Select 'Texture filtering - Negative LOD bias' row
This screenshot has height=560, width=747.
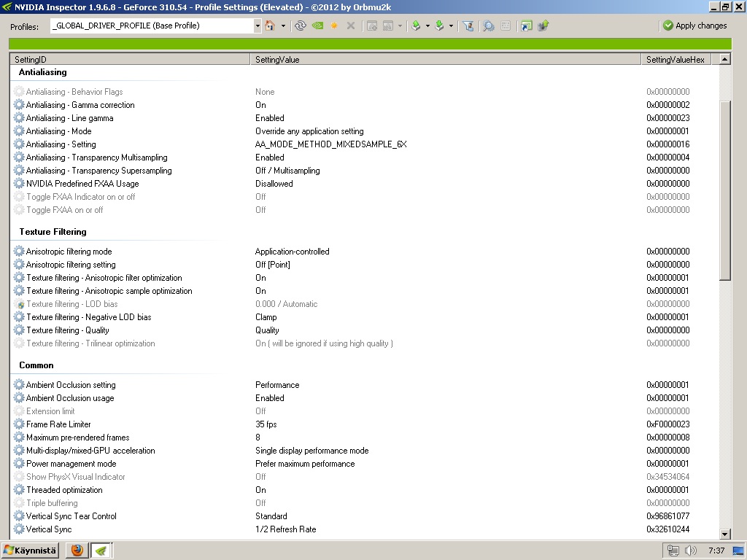365,317
